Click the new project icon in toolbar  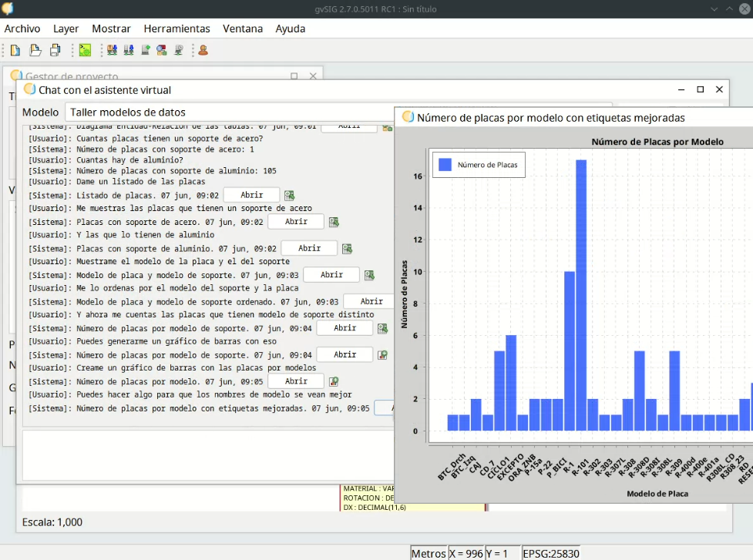click(x=15, y=50)
